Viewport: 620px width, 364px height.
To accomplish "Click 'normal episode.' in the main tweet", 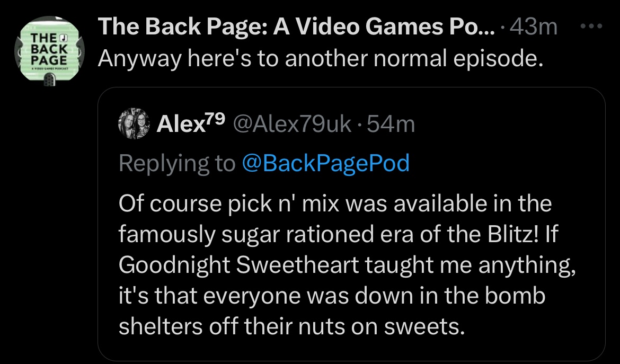I will (x=458, y=59).
